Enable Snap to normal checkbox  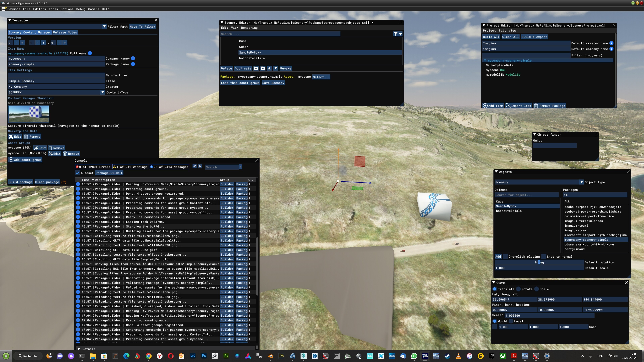coord(544,257)
